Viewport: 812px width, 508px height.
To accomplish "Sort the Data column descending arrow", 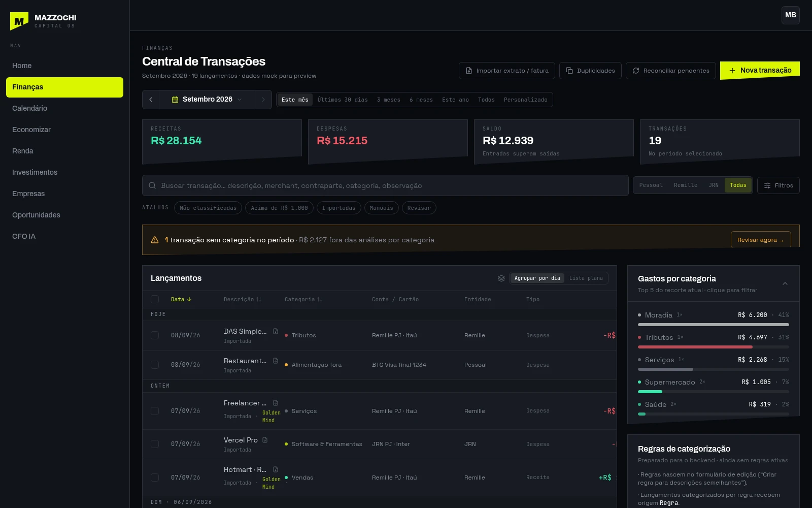I will [189, 300].
